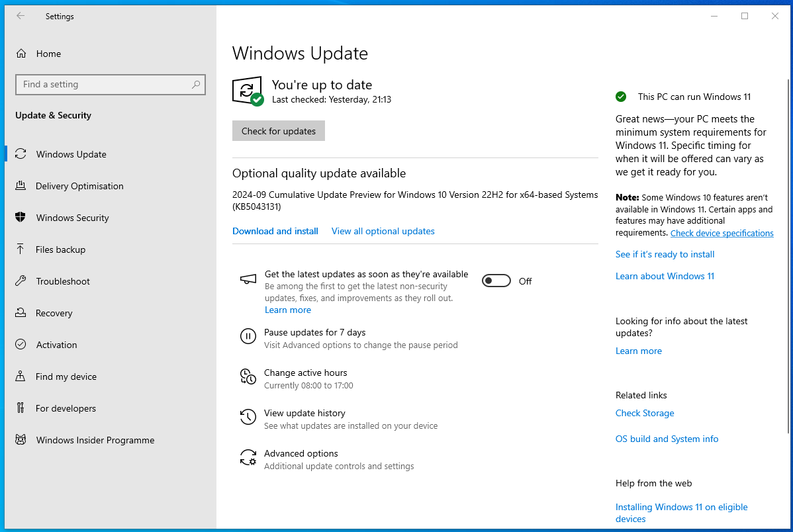This screenshot has height=532, width=793.
Task: Open Windows Insider Programme page
Action: coord(111,440)
